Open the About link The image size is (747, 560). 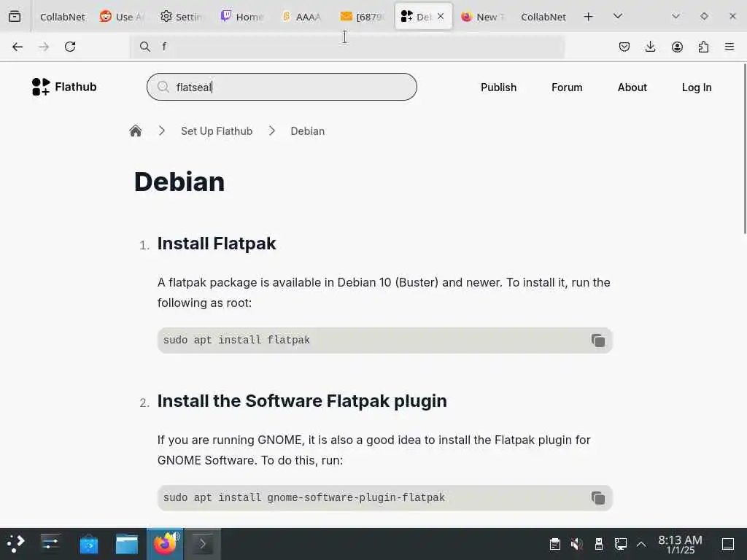(632, 87)
